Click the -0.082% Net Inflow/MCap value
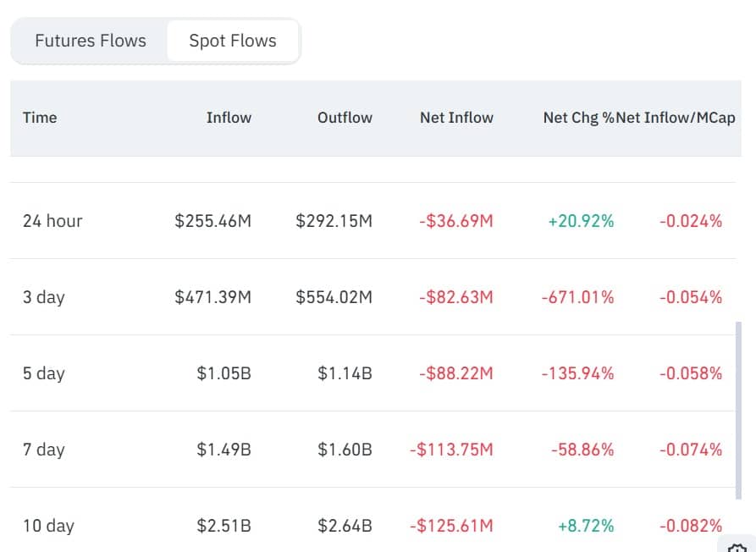Viewport: 756px width, 552px height. [x=690, y=526]
